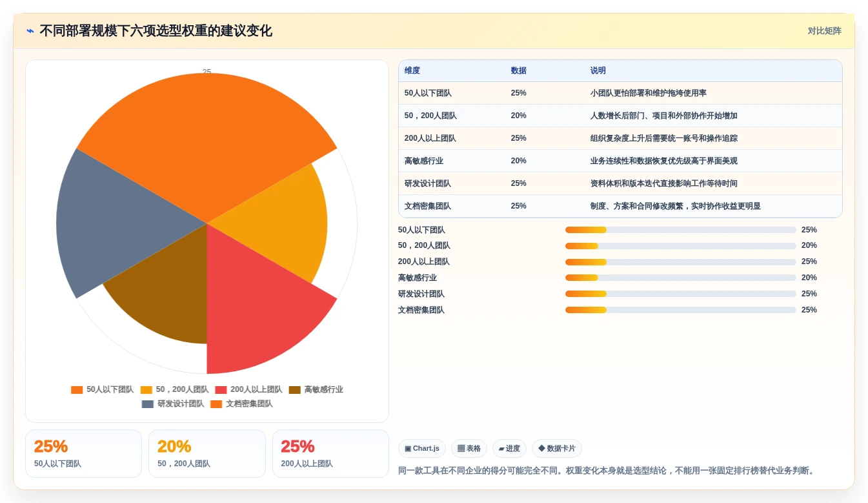This screenshot has height=503, width=868.
Task: Click description 小团队更怕部署和维护拖垮使用率
Action: (x=648, y=93)
